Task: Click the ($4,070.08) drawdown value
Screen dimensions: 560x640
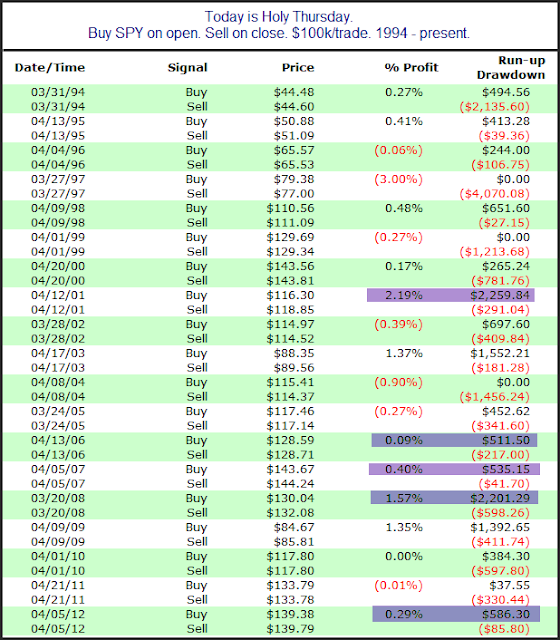Action: [x=494, y=193]
